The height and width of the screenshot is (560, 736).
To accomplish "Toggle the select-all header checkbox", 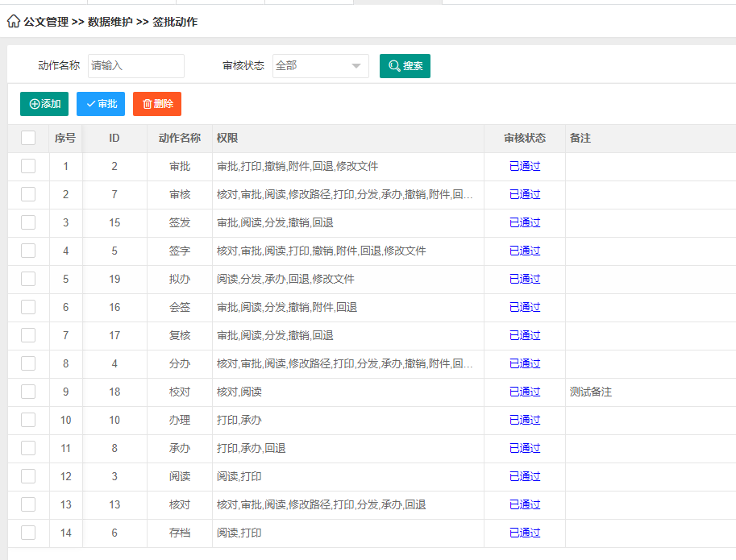I will coord(28,138).
